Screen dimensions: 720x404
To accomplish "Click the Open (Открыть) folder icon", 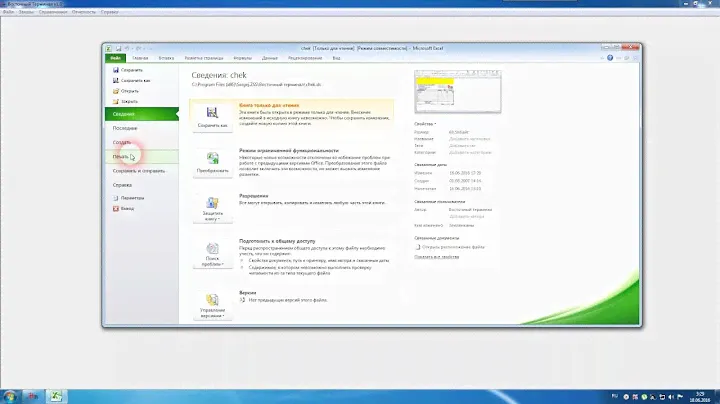I will click(x=114, y=91).
